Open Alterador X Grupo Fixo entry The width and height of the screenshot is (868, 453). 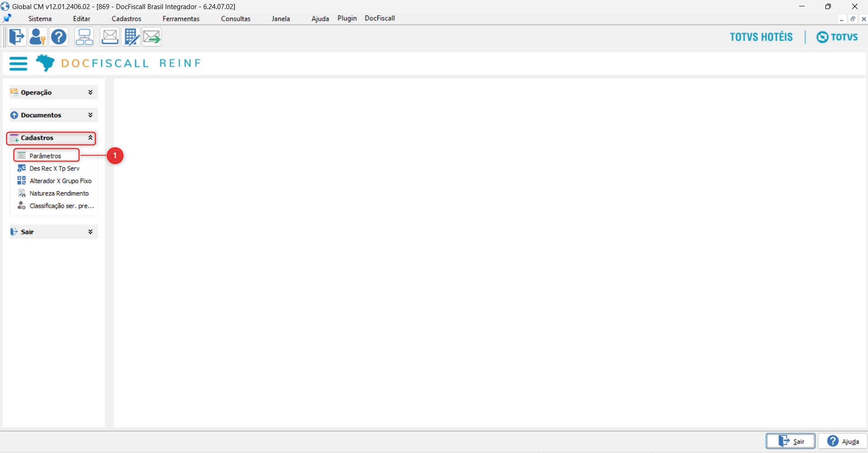point(61,180)
